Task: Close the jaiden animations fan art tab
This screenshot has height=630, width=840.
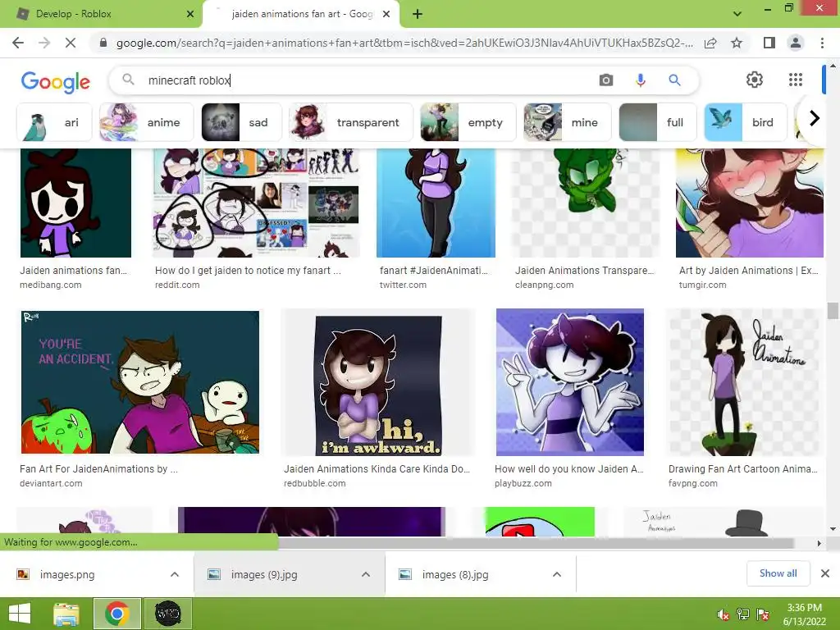Action: pos(386,14)
